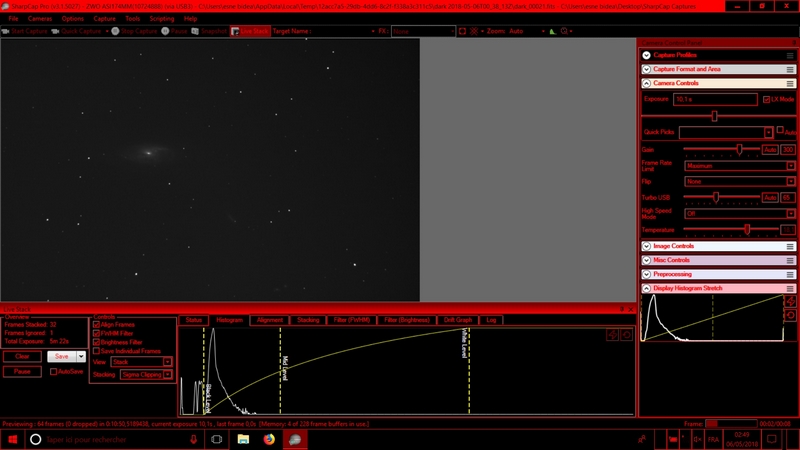Toggle the Live Stack toolbar button
The image size is (800, 450).
coord(250,31)
